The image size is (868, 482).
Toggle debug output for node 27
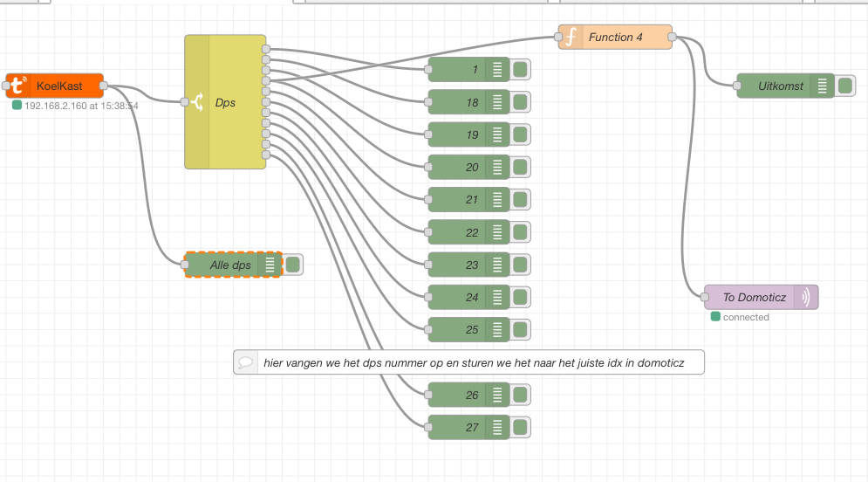pos(521,428)
